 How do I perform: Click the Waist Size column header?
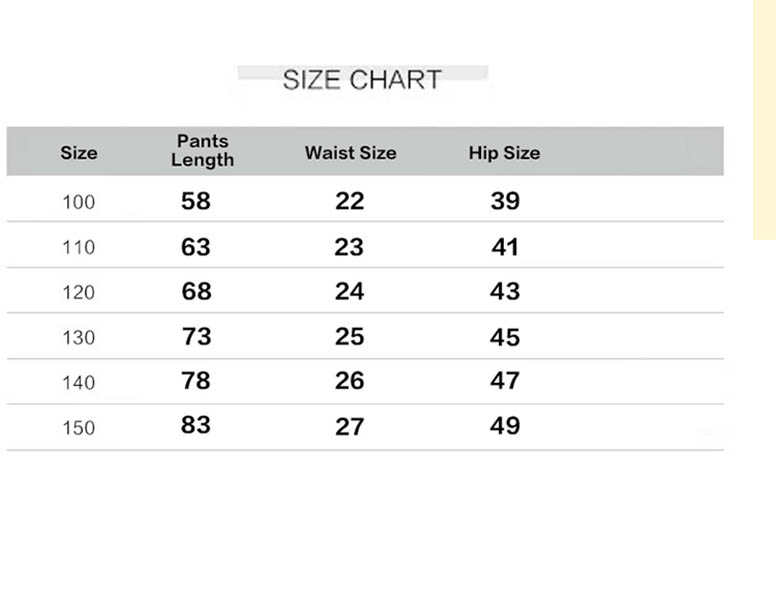point(350,153)
